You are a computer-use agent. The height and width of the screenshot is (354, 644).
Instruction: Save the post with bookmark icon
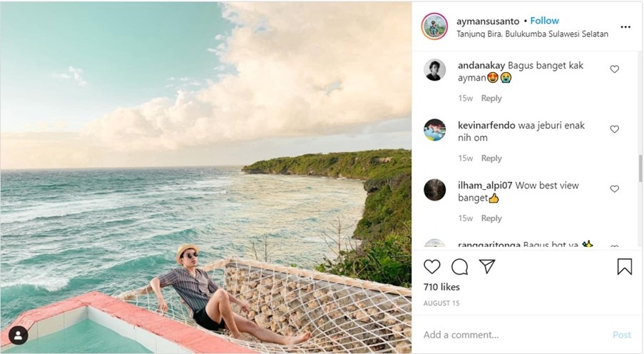[624, 267]
